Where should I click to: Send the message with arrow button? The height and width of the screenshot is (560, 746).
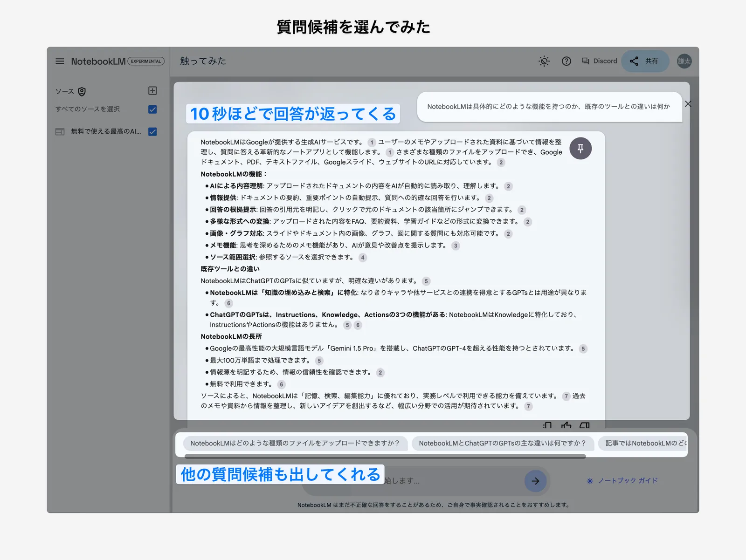535,481
